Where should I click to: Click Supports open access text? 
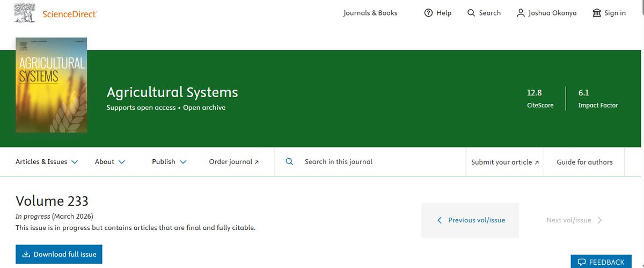point(141,108)
